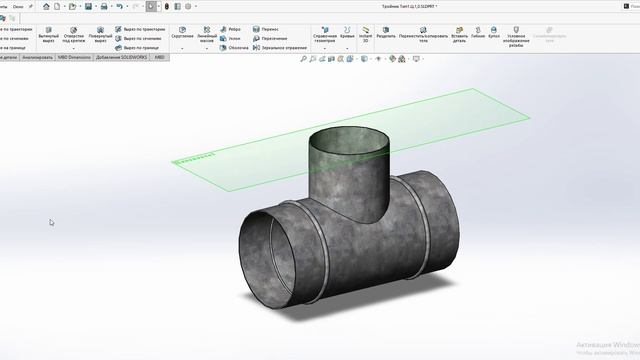Image resolution: width=640 pixels, height=360 pixels.
Task: Open the Окно (Window) menu
Action: 18,7
